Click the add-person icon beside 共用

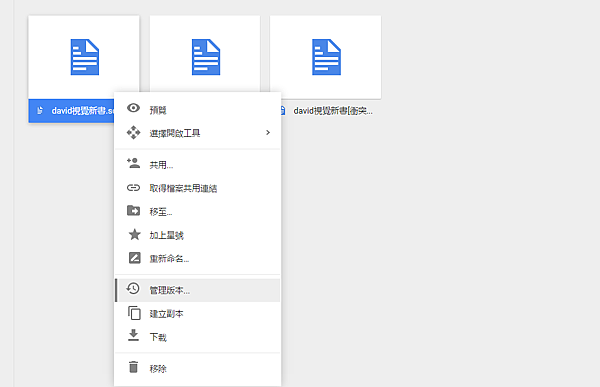(x=133, y=163)
